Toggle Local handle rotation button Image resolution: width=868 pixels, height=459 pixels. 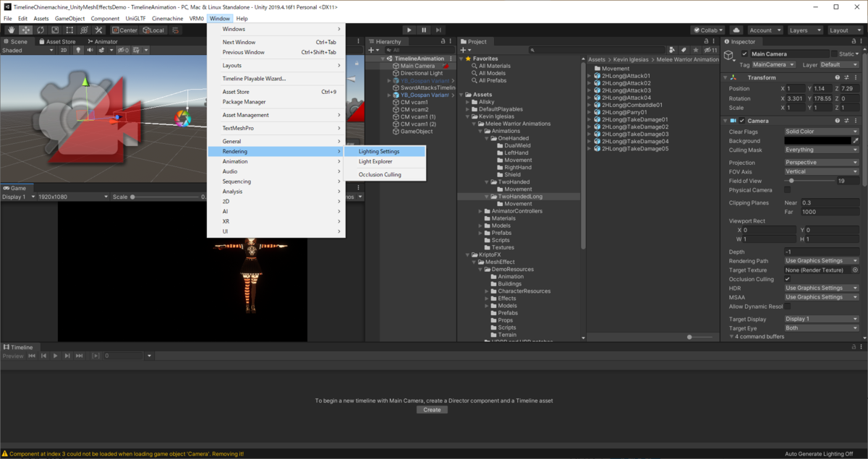(x=153, y=30)
